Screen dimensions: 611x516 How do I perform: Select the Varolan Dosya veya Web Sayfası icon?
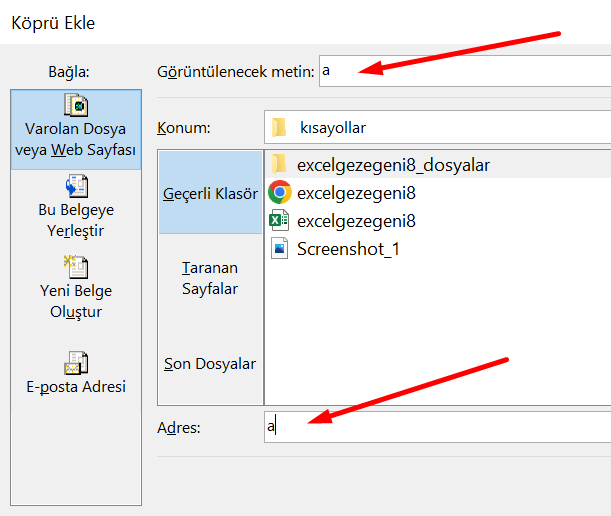pos(76,105)
